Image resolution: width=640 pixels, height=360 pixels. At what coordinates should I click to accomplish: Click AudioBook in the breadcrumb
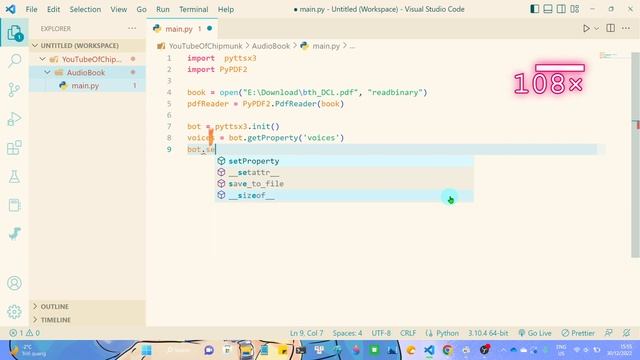(x=271, y=46)
